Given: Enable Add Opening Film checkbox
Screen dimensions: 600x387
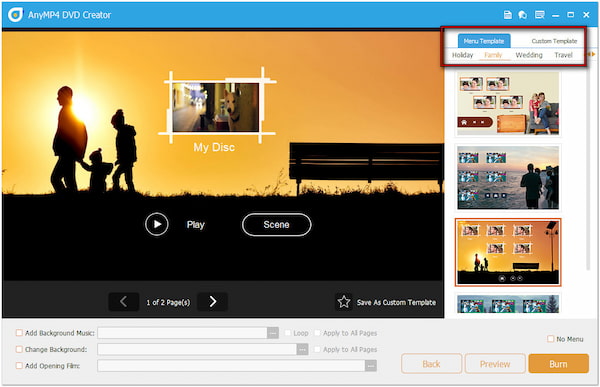Looking at the screenshot, I should coord(19,366).
